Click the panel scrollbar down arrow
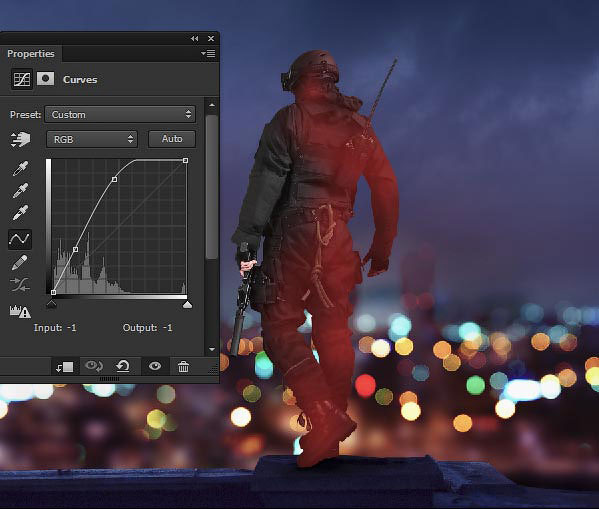Screen dimensions: 599x509 click(212, 349)
